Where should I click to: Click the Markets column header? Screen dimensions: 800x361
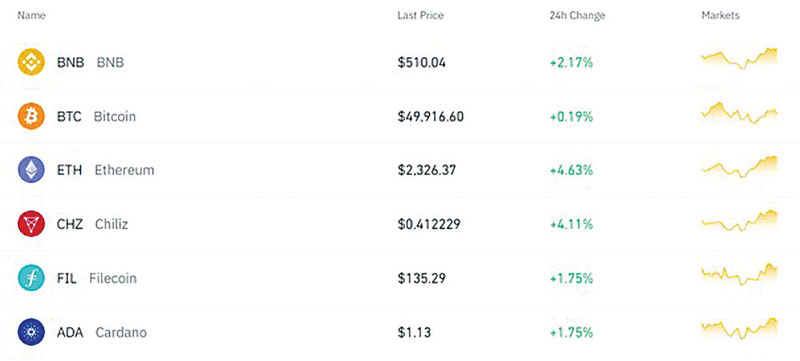tap(720, 15)
